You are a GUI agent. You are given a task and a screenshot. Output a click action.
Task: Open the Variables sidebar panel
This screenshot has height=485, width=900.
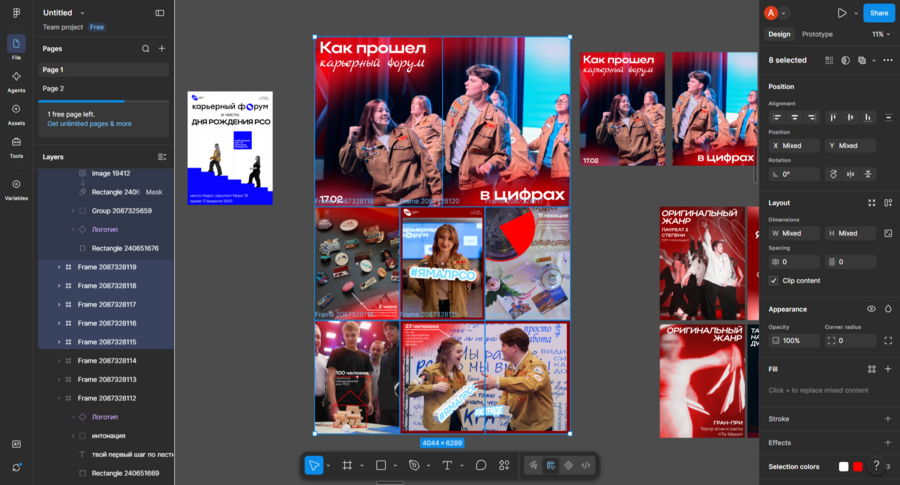(16, 189)
